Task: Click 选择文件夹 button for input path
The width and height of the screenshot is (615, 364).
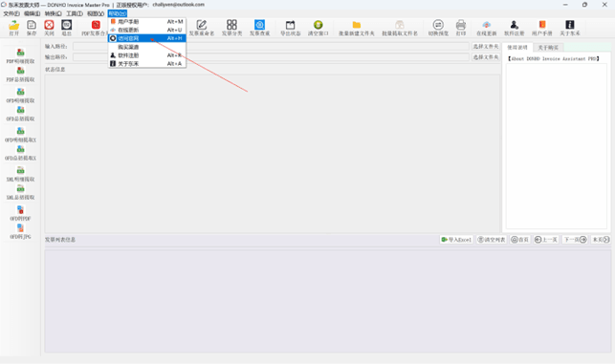Action: coord(486,46)
